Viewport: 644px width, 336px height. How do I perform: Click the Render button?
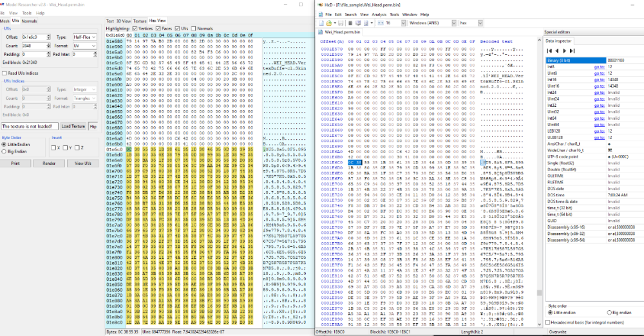[x=49, y=163]
